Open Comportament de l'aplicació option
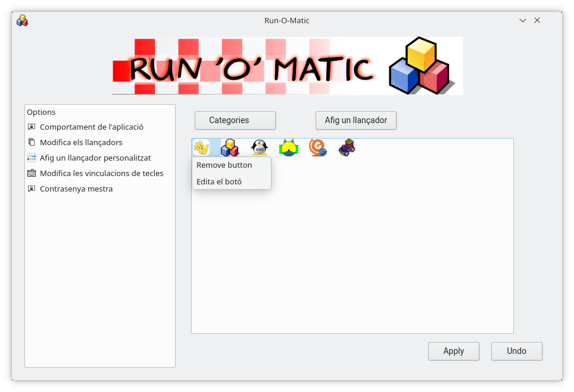This screenshot has width=574, height=392. [91, 127]
